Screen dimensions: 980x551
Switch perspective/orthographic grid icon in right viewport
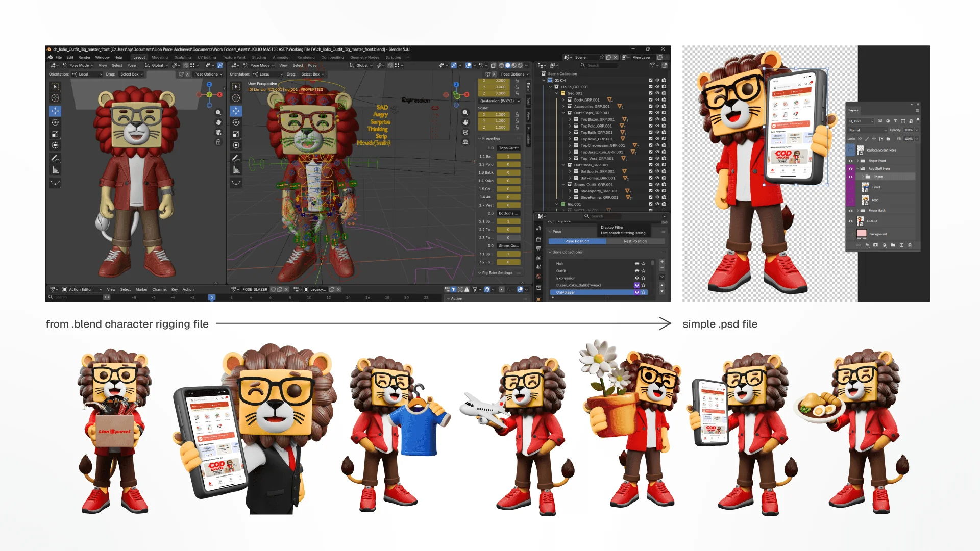pos(465,142)
